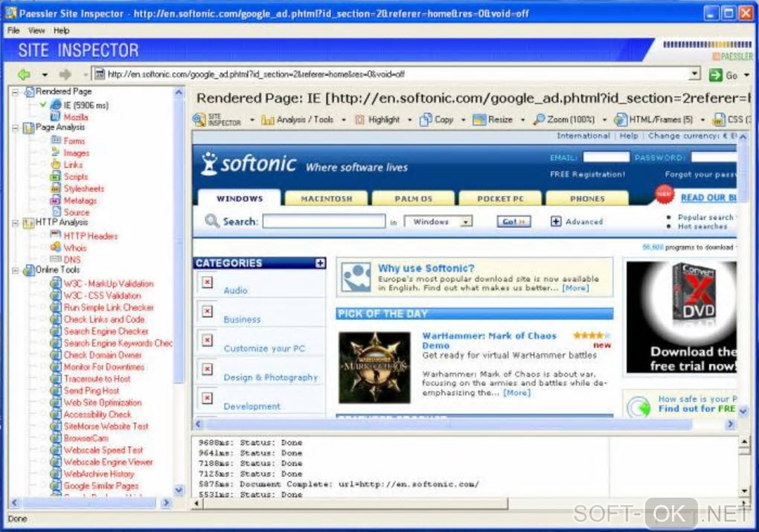The height and width of the screenshot is (532, 759).
Task: Click the Audio category link
Action: click(235, 290)
